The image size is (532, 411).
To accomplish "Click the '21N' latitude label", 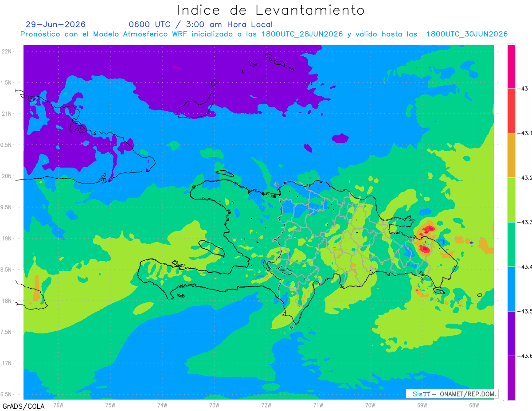I will [7, 114].
